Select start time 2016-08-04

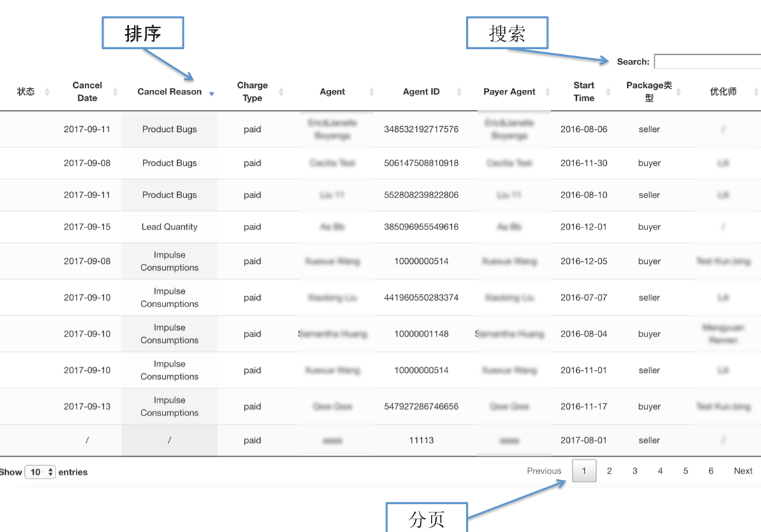pyautogui.click(x=584, y=334)
